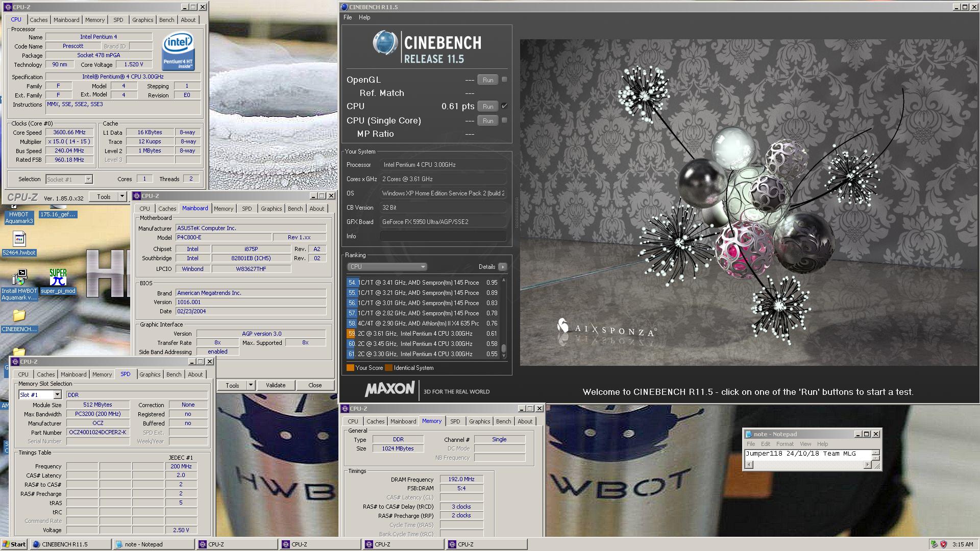This screenshot has width=980, height=551.
Task: Uncheck the CPU test checkbox
Action: click(504, 106)
